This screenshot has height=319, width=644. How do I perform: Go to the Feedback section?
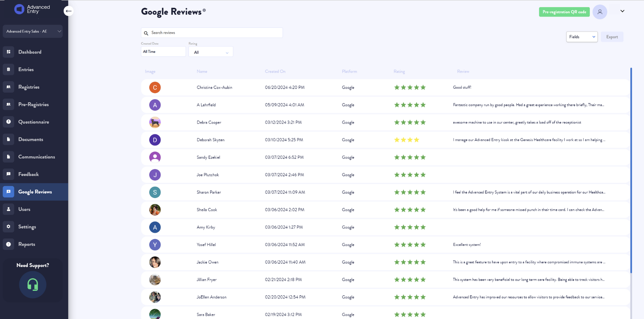click(x=29, y=174)
